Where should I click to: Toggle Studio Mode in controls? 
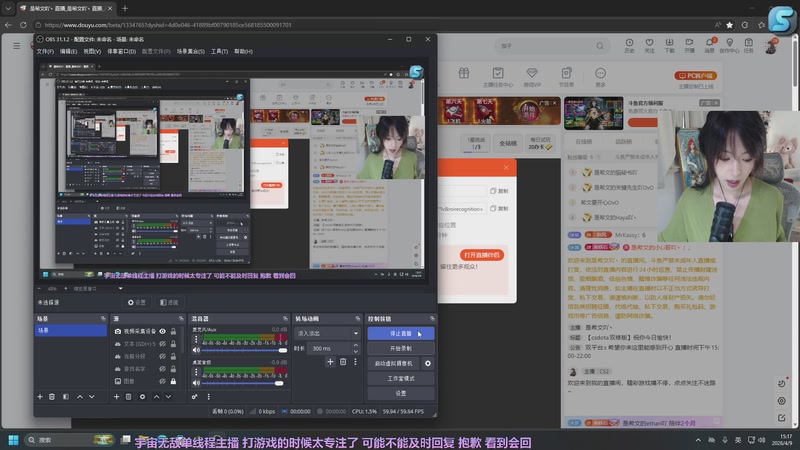[401, 379]
